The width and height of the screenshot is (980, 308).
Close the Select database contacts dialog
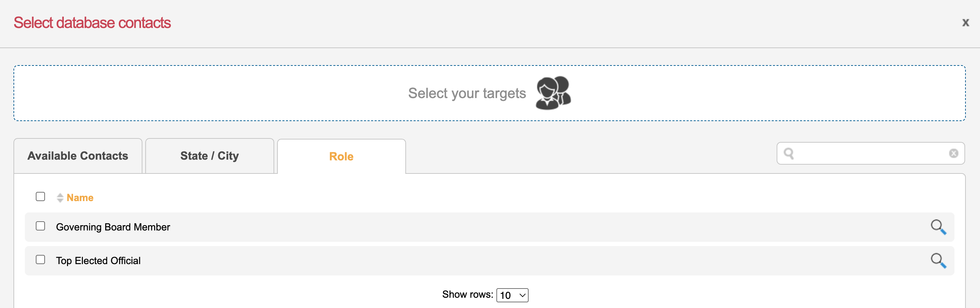965,23
